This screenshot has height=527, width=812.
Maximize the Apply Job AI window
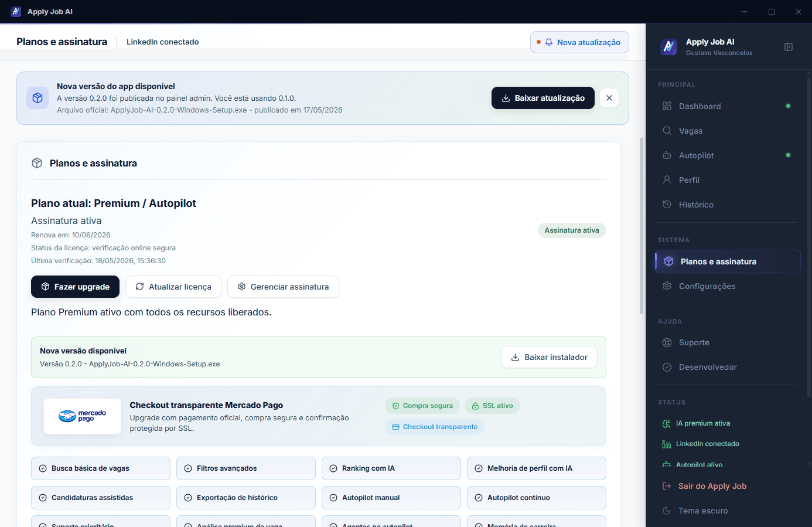772,12
